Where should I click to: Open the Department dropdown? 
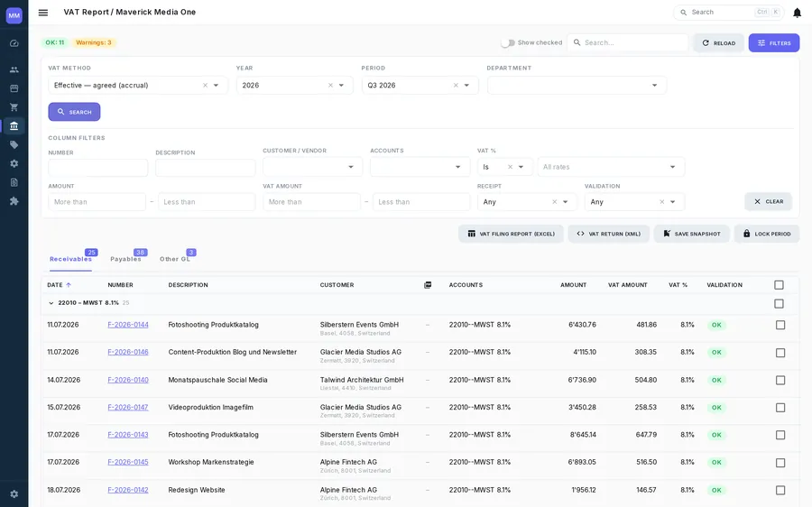pyautogui.click(x=577, y=86)
